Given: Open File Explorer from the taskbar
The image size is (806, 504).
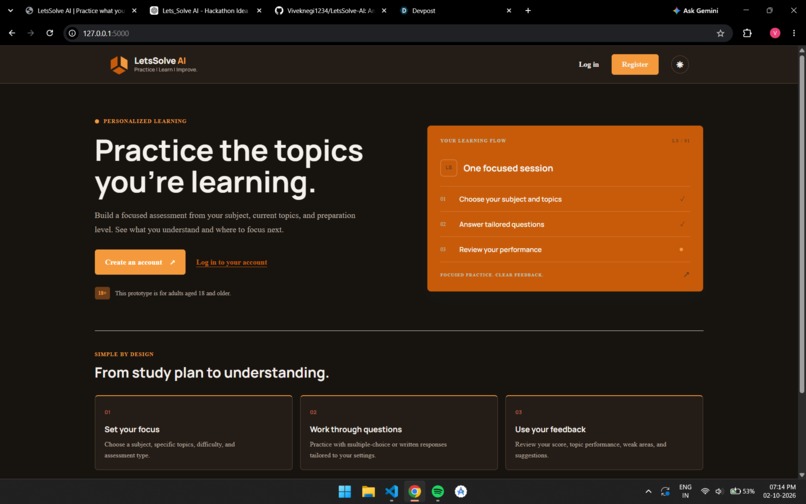Looking at the screenshot, I should (x=368, y=492).
